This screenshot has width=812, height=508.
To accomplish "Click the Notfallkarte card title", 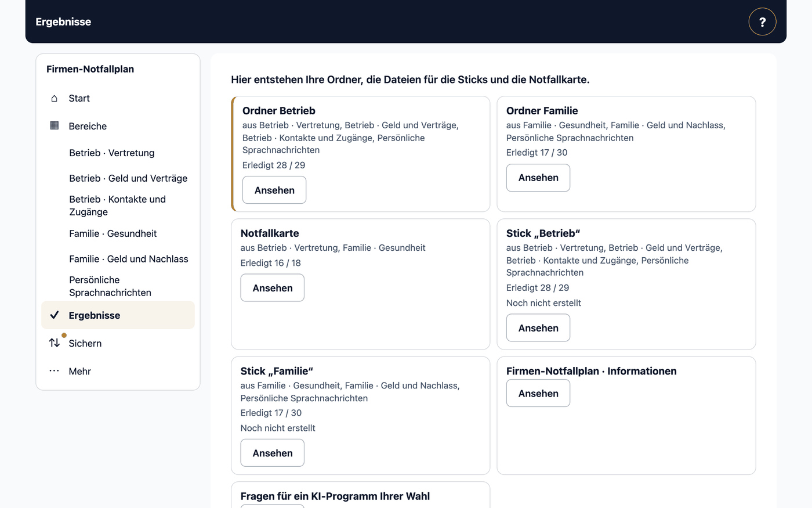I will [x=270, y=233].
